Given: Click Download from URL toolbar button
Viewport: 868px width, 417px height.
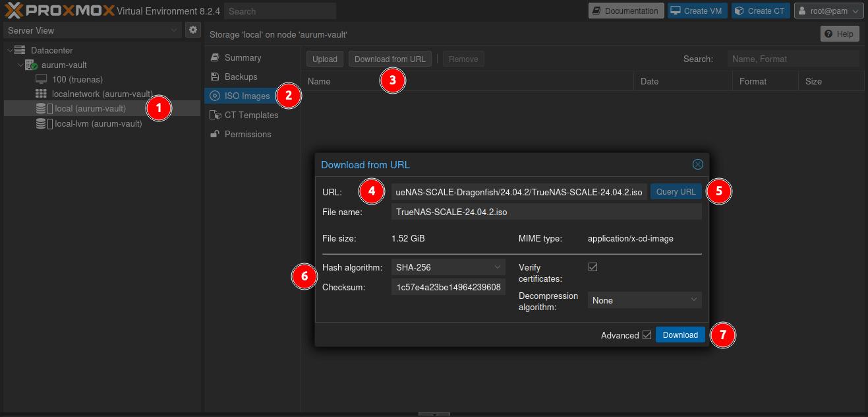Looking at the screenshot, I should 390,59.
